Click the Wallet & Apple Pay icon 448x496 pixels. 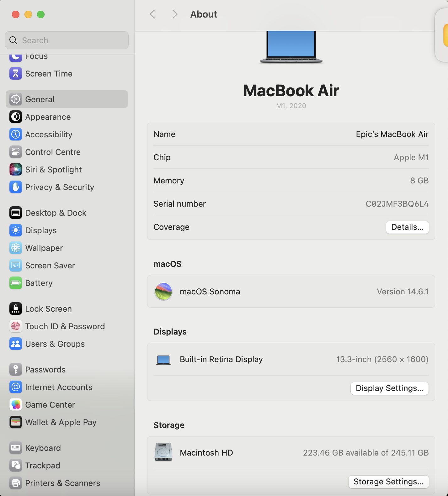tap(16, 422)
